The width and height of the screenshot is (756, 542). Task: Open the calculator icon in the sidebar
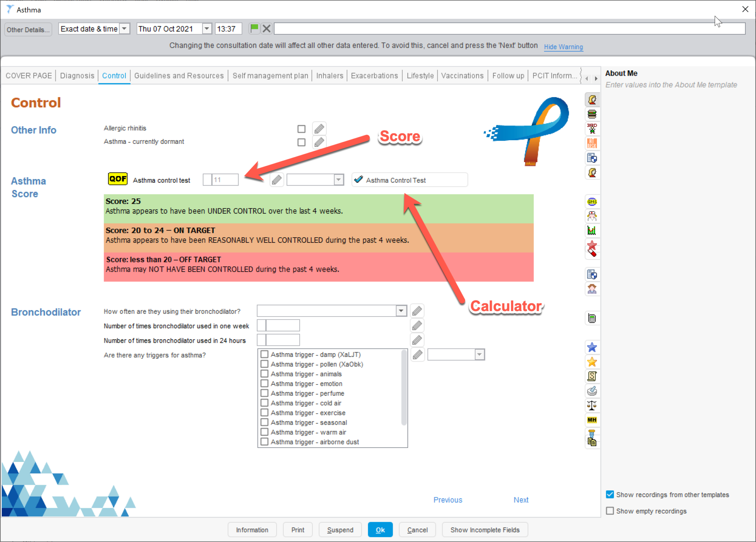[592, 318]
